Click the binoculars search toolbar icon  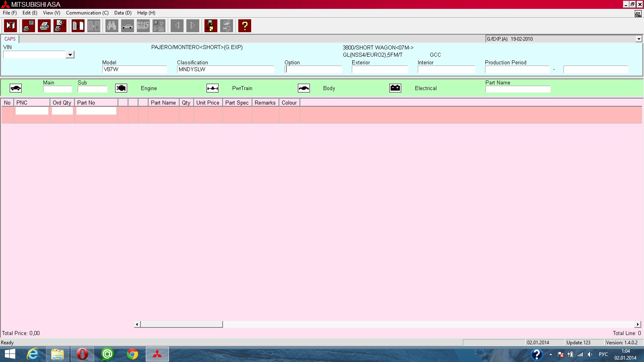[x=112, y=26]
